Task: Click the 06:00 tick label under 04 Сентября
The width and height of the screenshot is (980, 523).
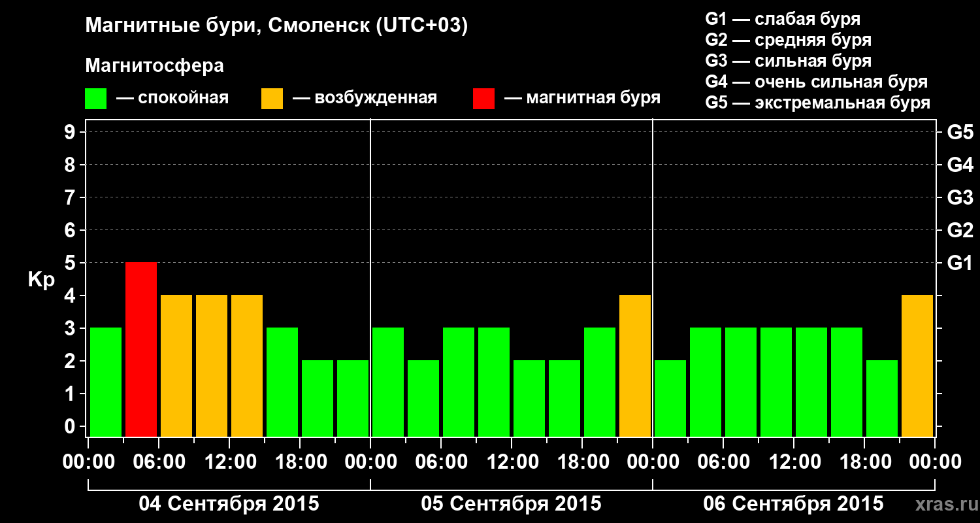Action: coord(159,462)
